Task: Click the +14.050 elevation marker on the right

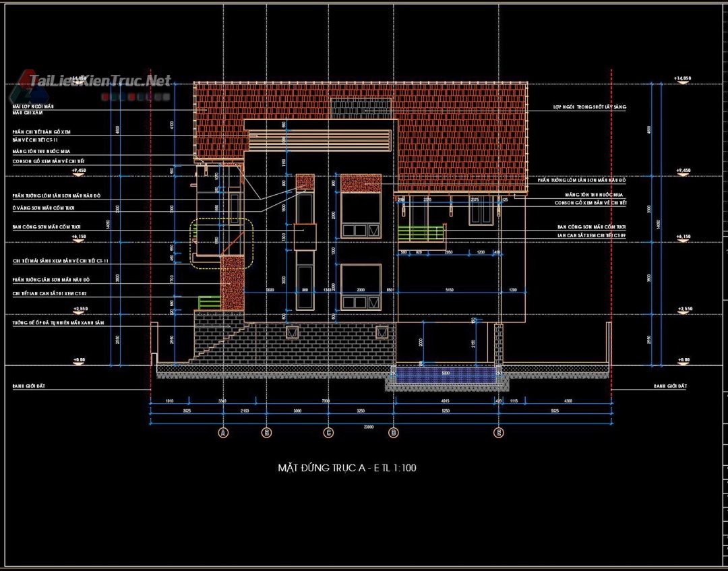Action: pos(683,79)
